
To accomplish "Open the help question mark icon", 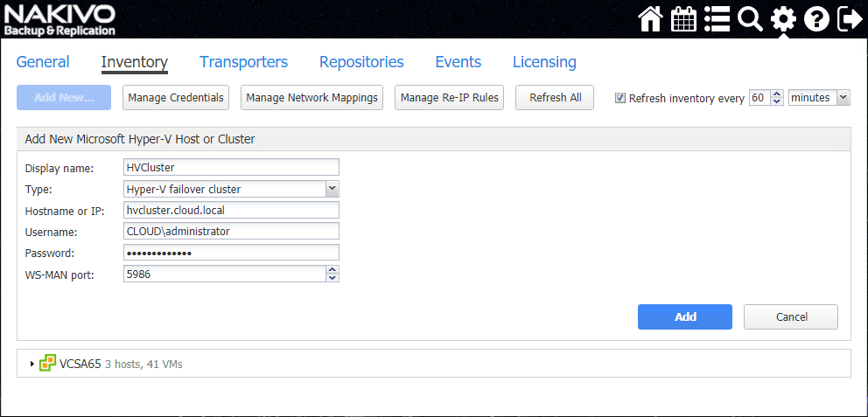I will pyautogui.click(x=815, y=18).
